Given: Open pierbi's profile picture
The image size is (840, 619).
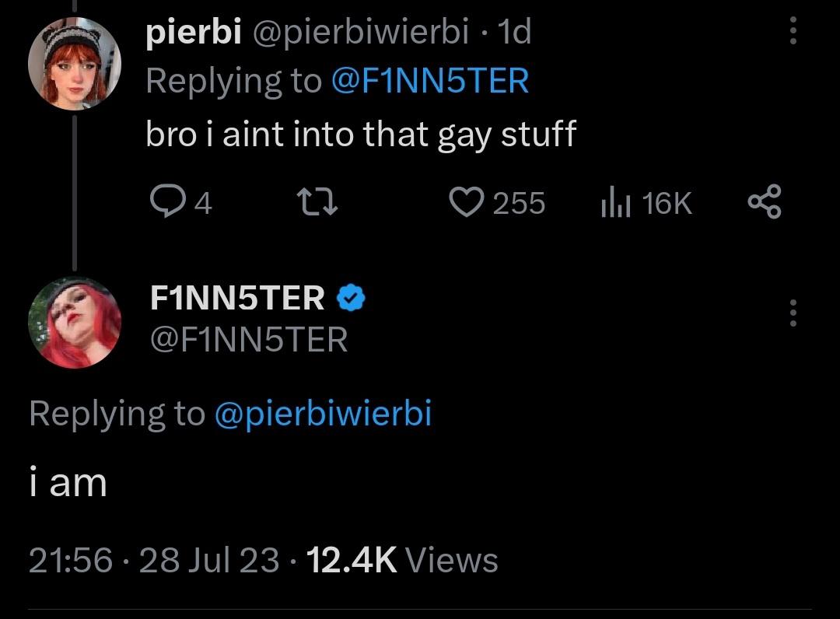Looking at the screenshot, I should [x=75, y=64].
